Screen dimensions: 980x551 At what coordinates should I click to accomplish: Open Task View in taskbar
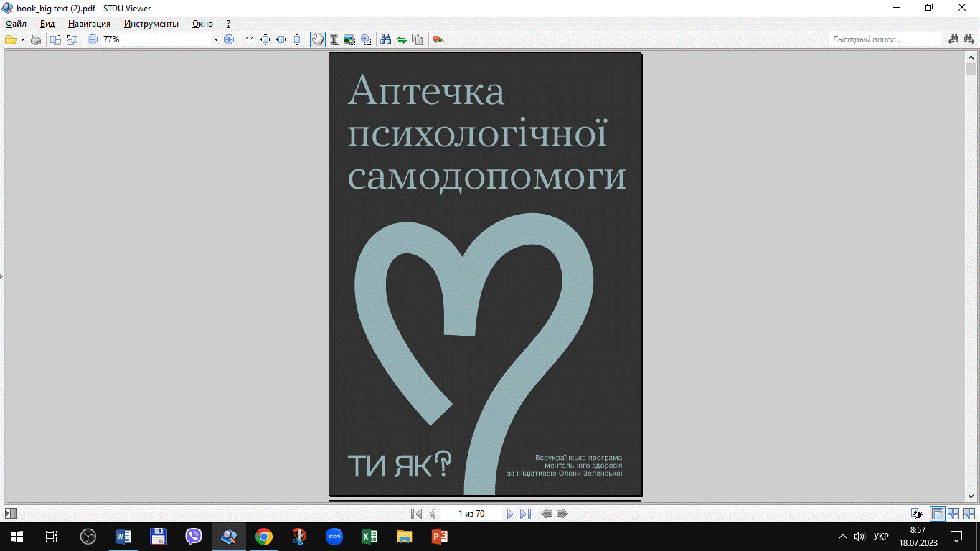tap(52, 536)
